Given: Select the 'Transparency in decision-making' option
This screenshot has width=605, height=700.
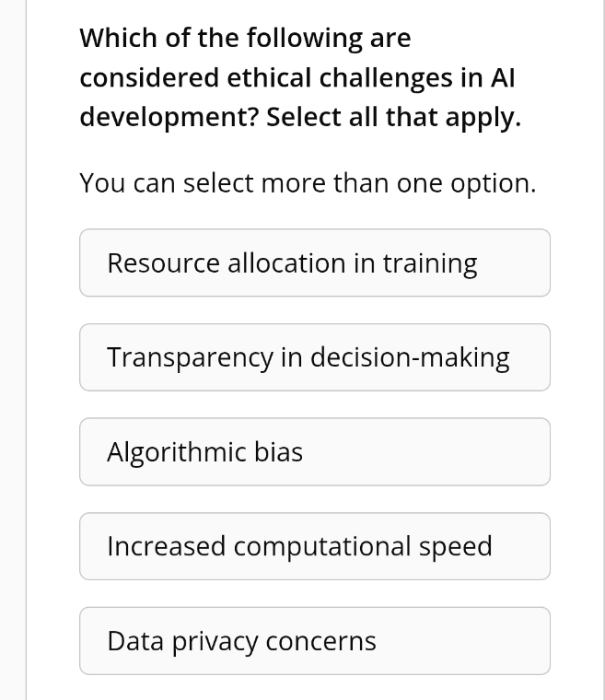Looking at the screenshot, I should click(x=314, y=357).
